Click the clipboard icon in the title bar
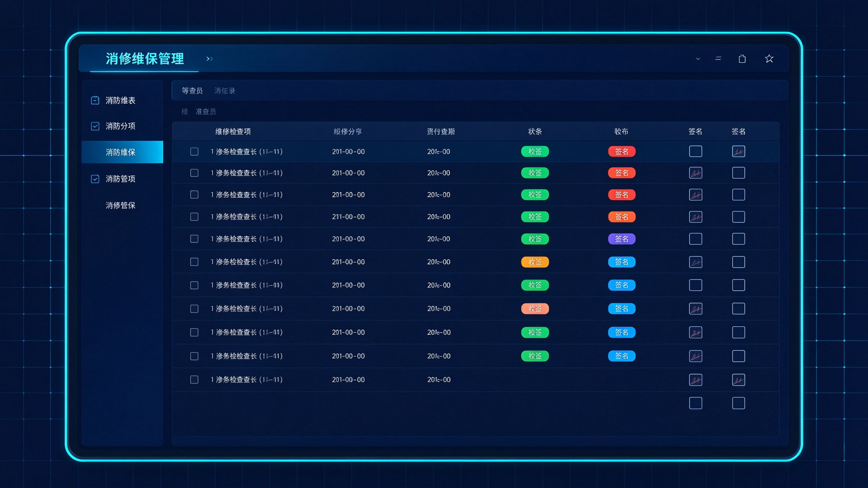Viewport: 868px width, 488px height. coord(742,59)
